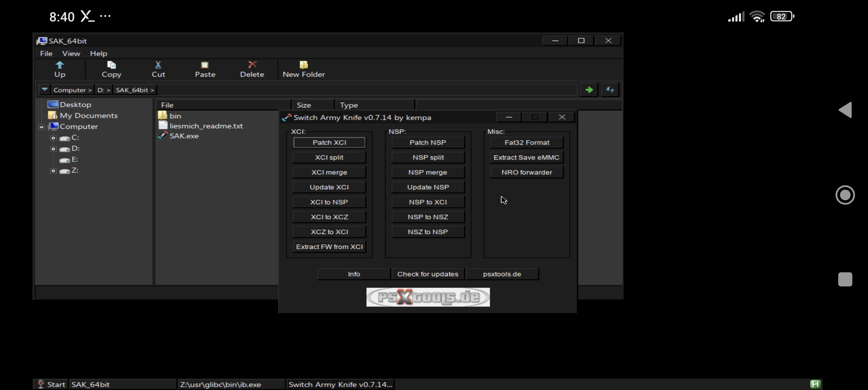Click the XCZ to XCI button
This screenshot has height=390, width=868.
[x=329, y=232]
